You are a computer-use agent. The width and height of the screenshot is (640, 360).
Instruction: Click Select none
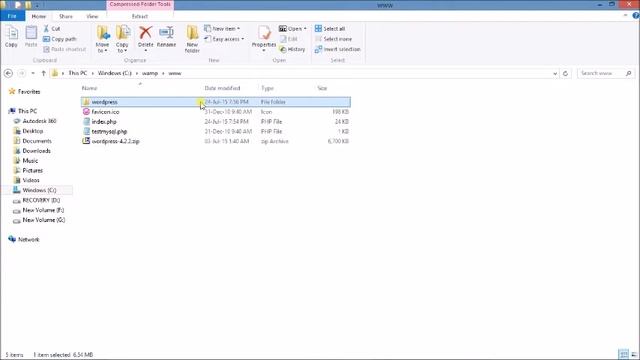333,39
